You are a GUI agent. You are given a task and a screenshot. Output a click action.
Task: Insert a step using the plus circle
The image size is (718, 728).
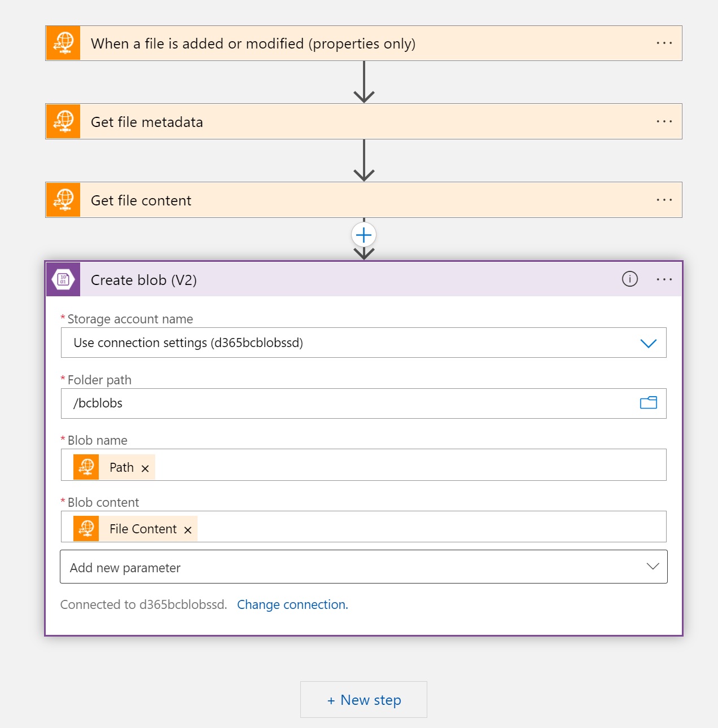(364, 235)
